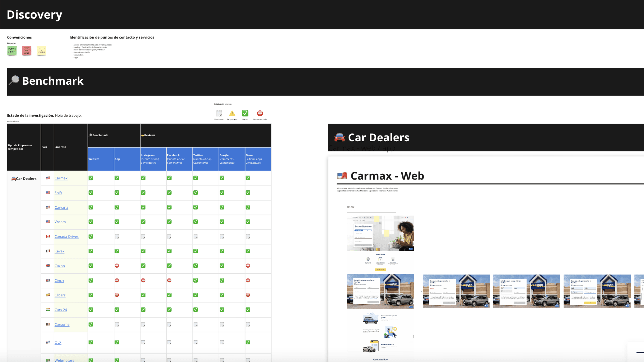644x362 pixels.
Task: Click the Home label above Carmax screenshot
Action: pyautogui.click(x=351, y=207)
